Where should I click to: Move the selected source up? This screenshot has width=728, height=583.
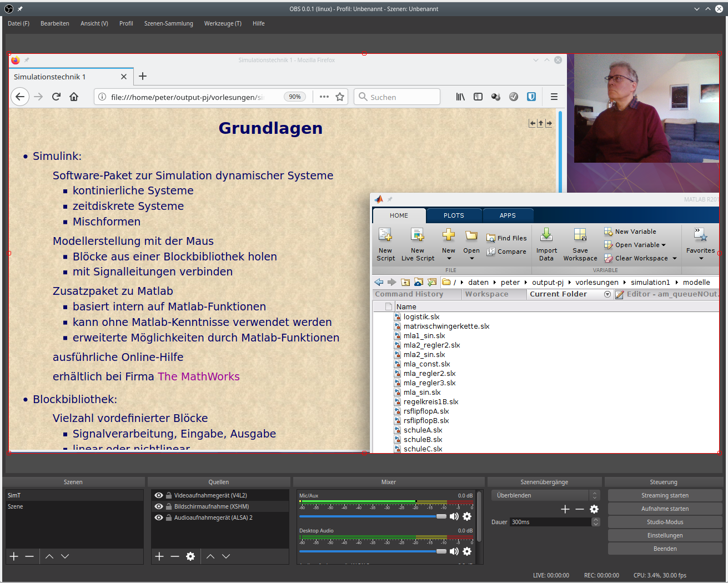tap(210, 556)
